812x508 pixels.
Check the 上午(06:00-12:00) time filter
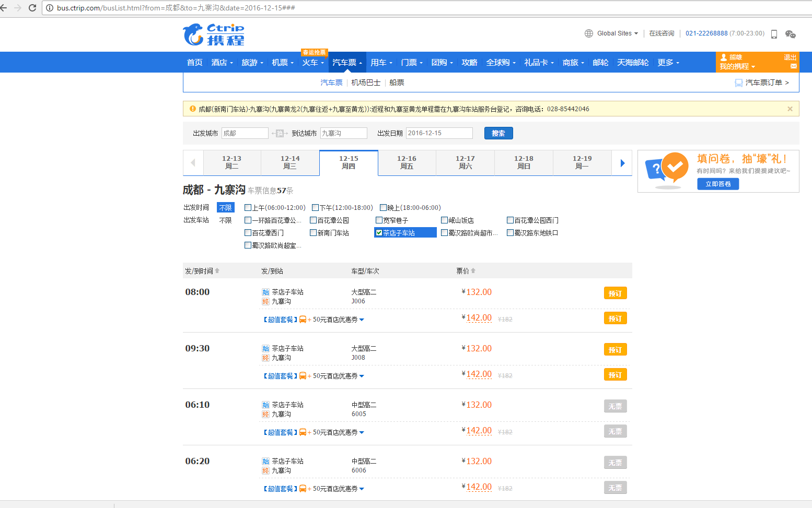(x=248, y=208)
